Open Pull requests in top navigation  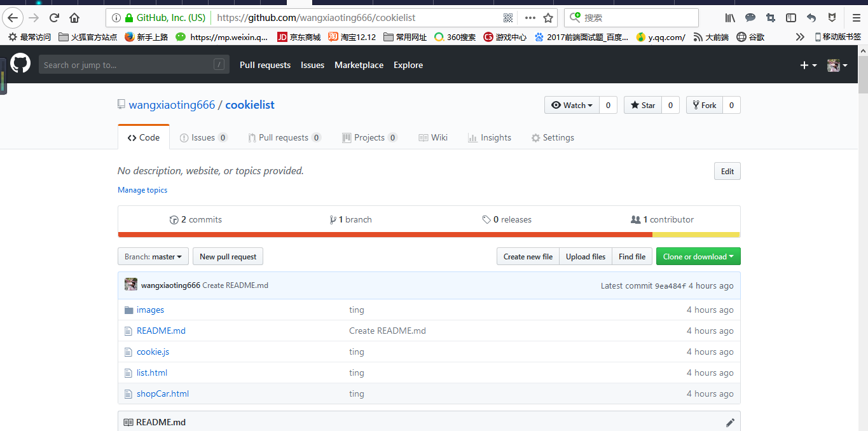[x=265, y=65]
